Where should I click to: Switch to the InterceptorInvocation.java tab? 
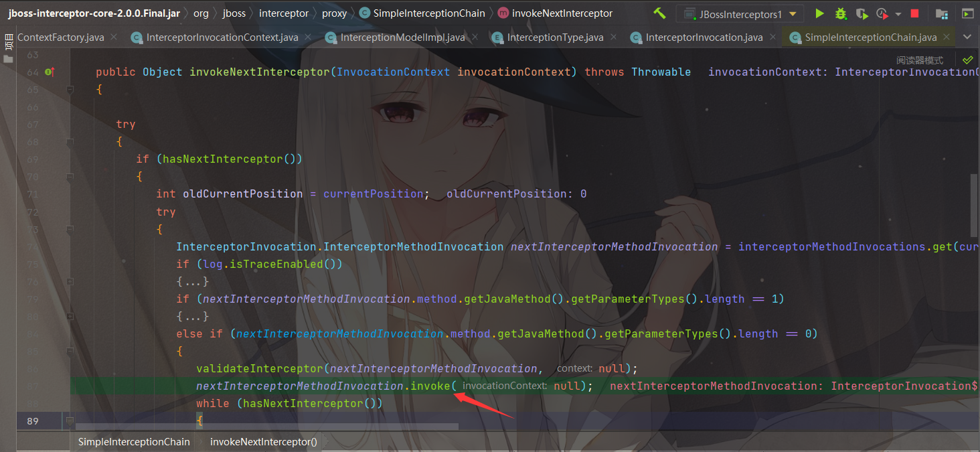704,37
